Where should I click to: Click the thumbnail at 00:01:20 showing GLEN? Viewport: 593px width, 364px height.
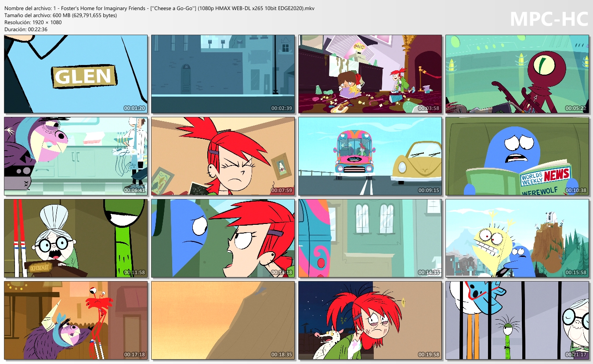(76, 74)
